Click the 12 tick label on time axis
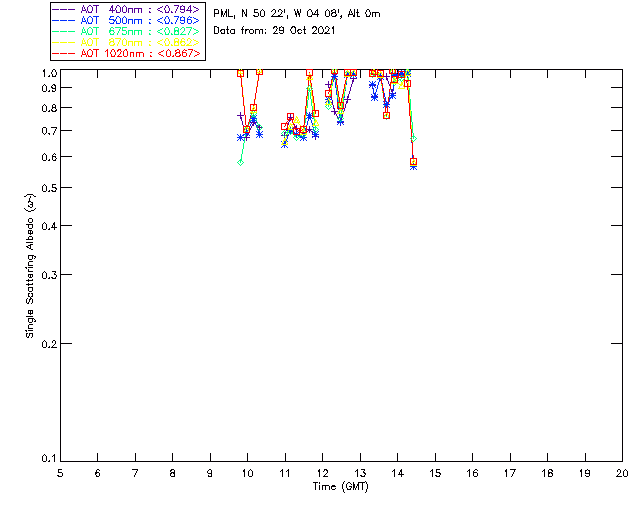The width and height of the screenshot is (640, 512). (x=323, y=472)
